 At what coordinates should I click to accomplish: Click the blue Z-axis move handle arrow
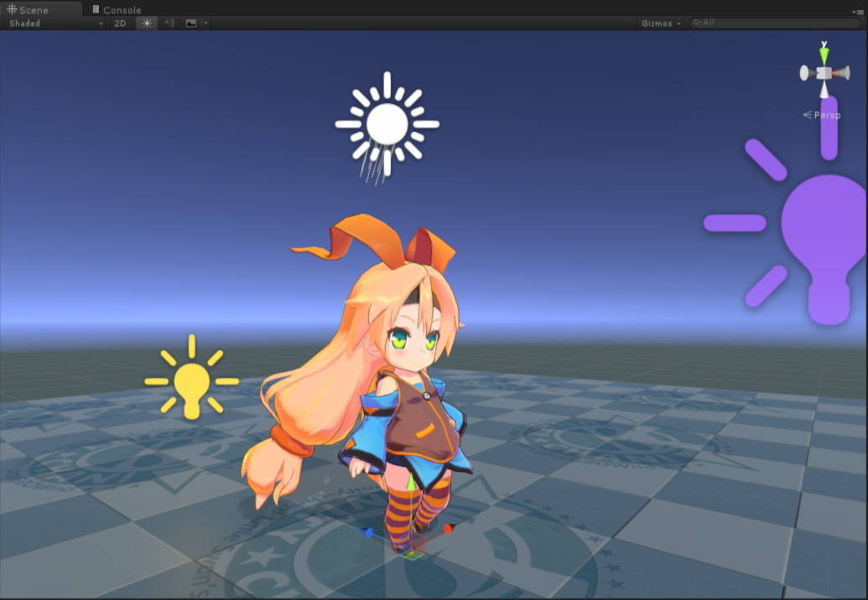(x=366, y=532)
